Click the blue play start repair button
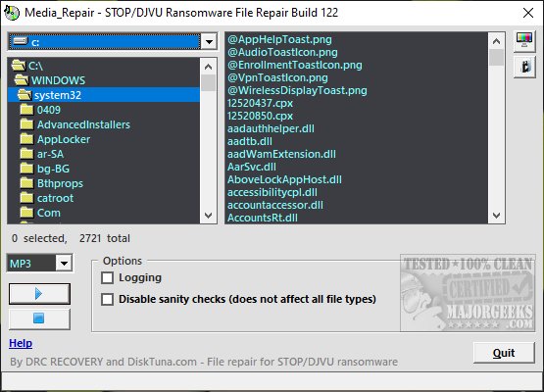Image resolution: width=544 pixels, height=392 pixels. pos(39,294)
